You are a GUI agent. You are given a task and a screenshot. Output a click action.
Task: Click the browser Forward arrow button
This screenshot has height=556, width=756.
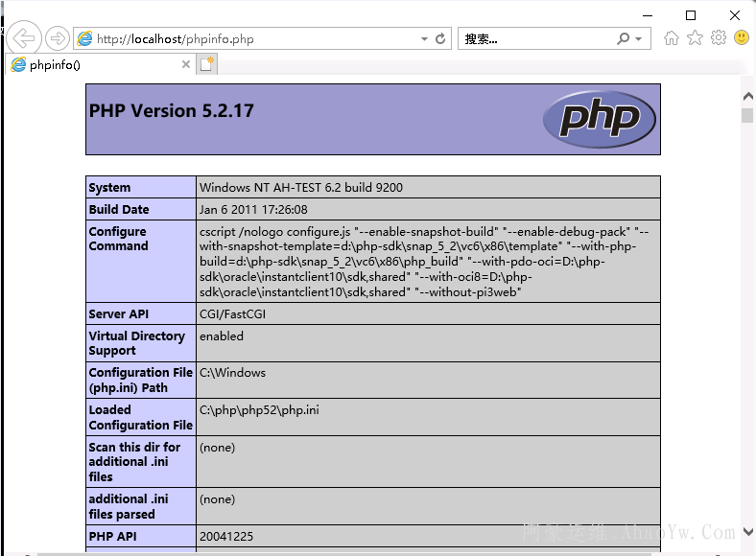tap(57, 38)
